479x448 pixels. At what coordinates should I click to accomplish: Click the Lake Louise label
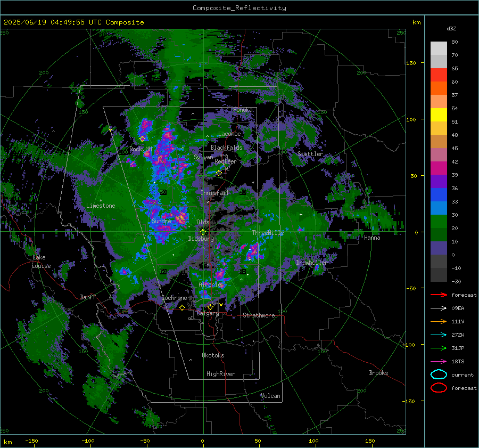[42, 262]
